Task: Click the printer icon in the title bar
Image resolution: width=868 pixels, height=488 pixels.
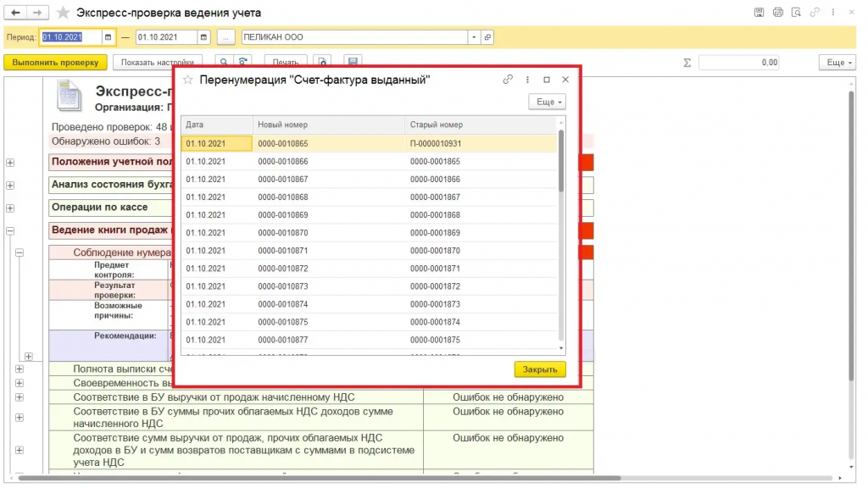Action: (x=778, y=12)
